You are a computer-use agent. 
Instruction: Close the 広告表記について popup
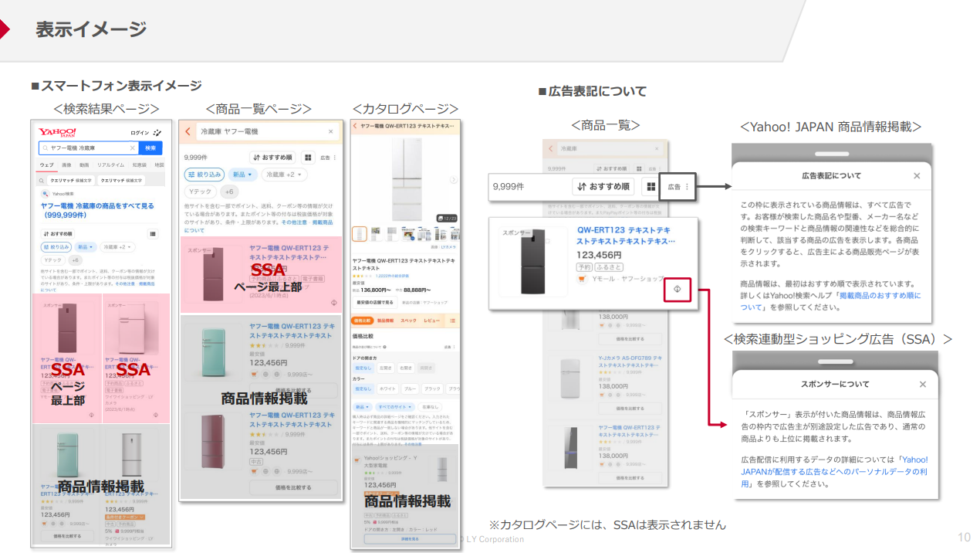point(917,176)
